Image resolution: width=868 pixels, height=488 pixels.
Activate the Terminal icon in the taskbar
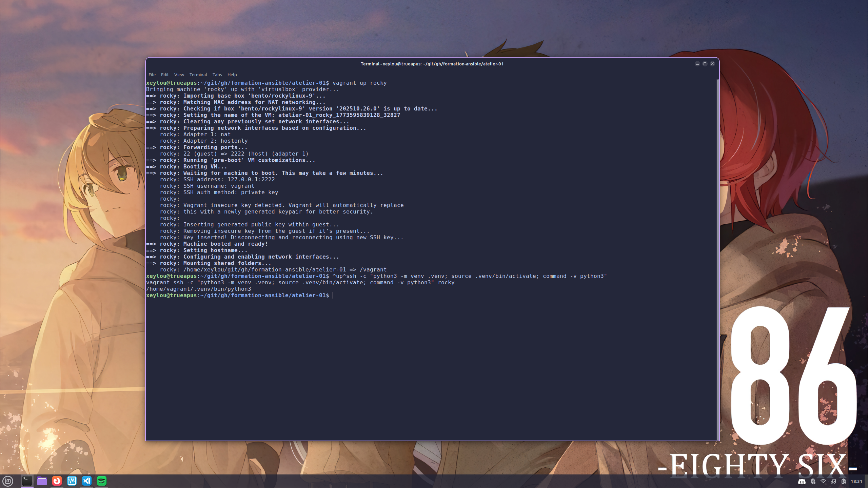[27, 481]
